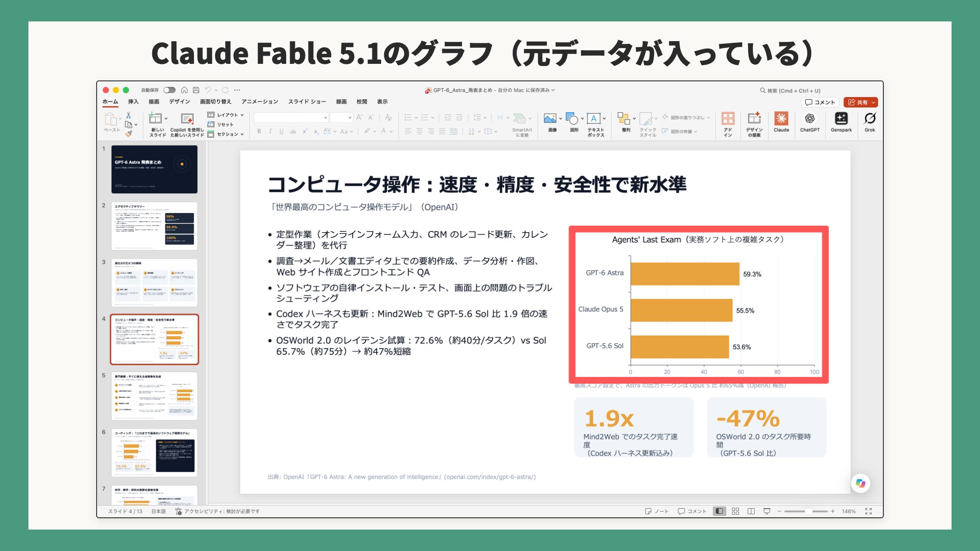Toggle notes (ノート) pane

pyautogui.click(x=657, y=511)
